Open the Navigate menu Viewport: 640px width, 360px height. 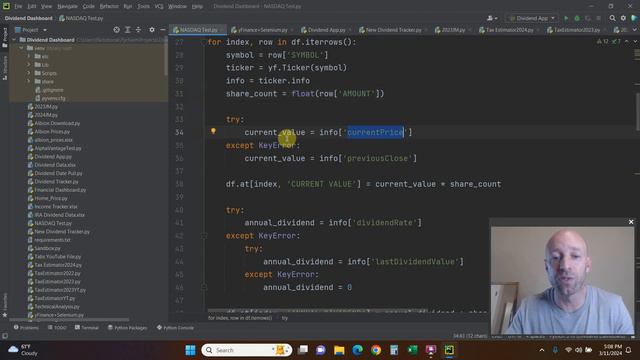(x=67, y=7)
